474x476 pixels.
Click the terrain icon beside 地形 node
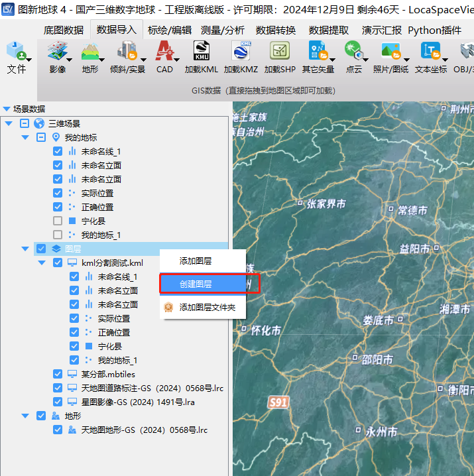click(56, 416)
